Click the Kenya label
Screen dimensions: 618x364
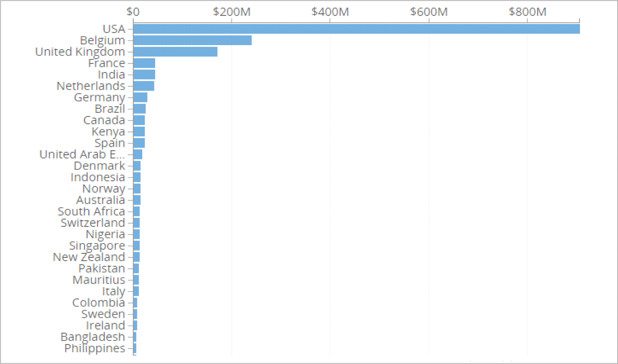(x=109, y=132)
